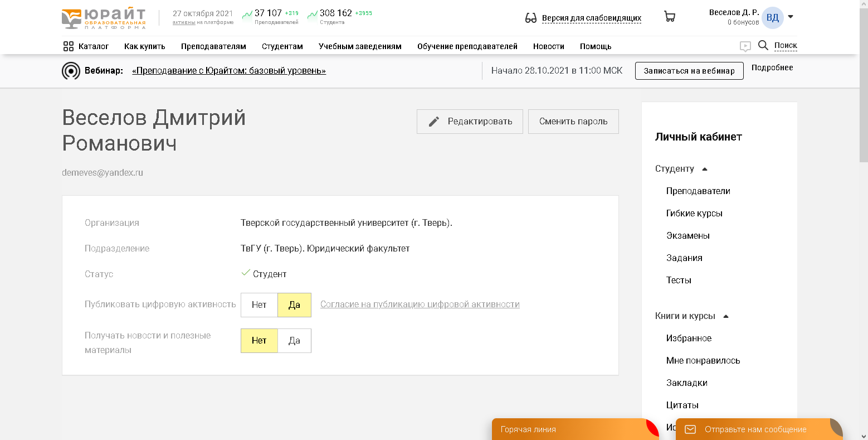Set publish digital activity to Нет
Image resolution: width=868 pixels, height=440 pixels.
click(259, 305)
